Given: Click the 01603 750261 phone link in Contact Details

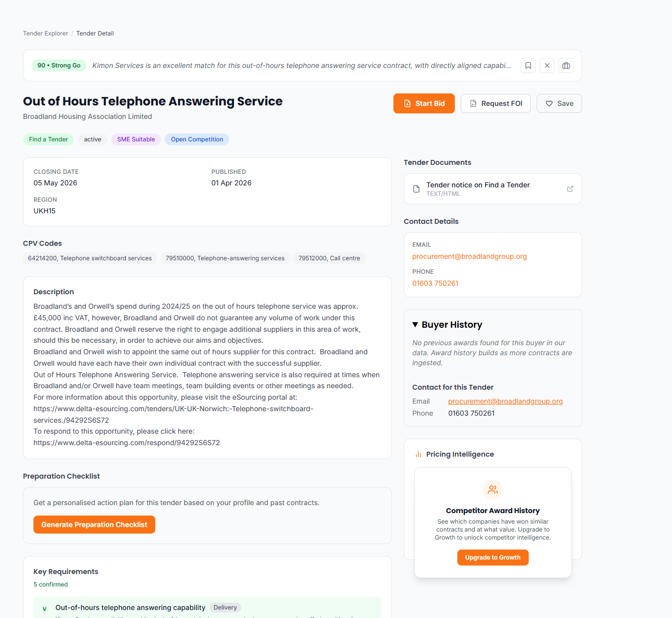Looking at the screenshot, I should [435, 283].
